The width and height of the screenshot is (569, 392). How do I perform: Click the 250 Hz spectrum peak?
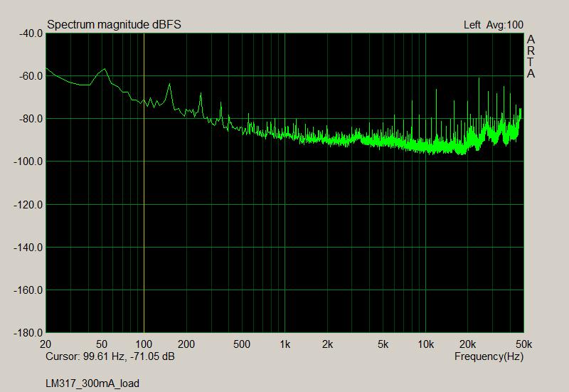coord(201,94)
